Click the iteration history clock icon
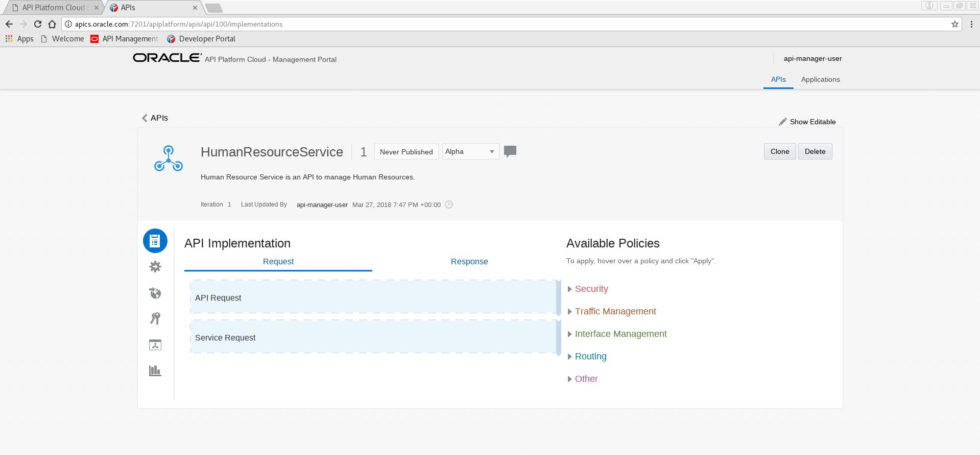Image resolution: width=980 pixels, height=455 pixels. [x=449, y=204]
